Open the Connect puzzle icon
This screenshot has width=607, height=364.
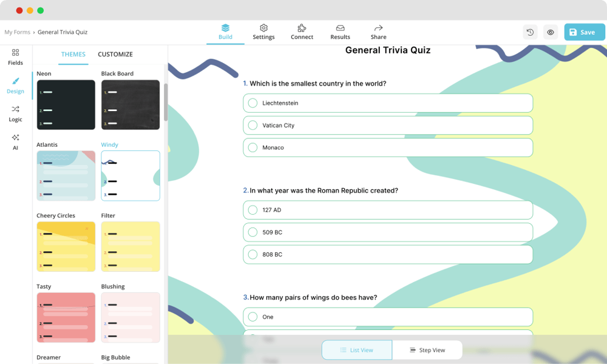coord(302,28)
